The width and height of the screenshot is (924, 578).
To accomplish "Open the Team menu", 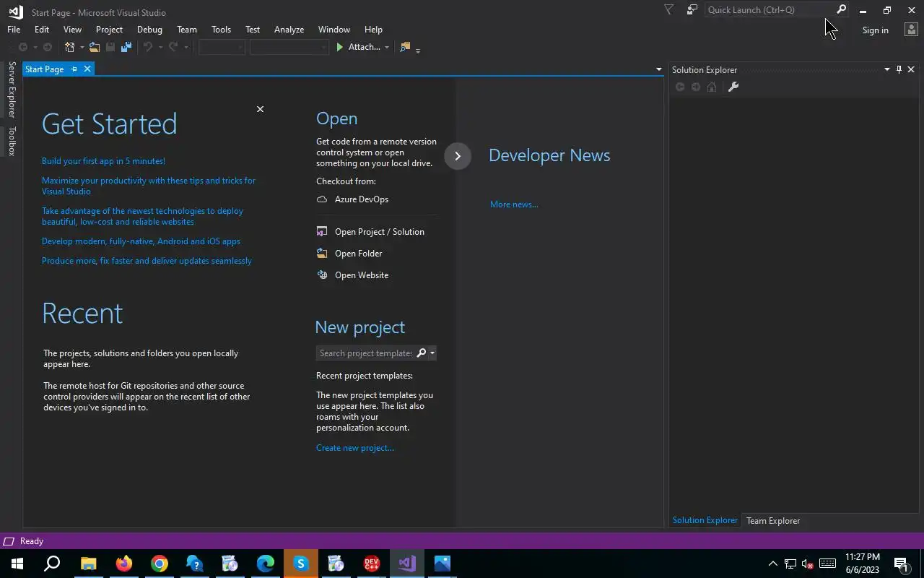I will point(187,30).
